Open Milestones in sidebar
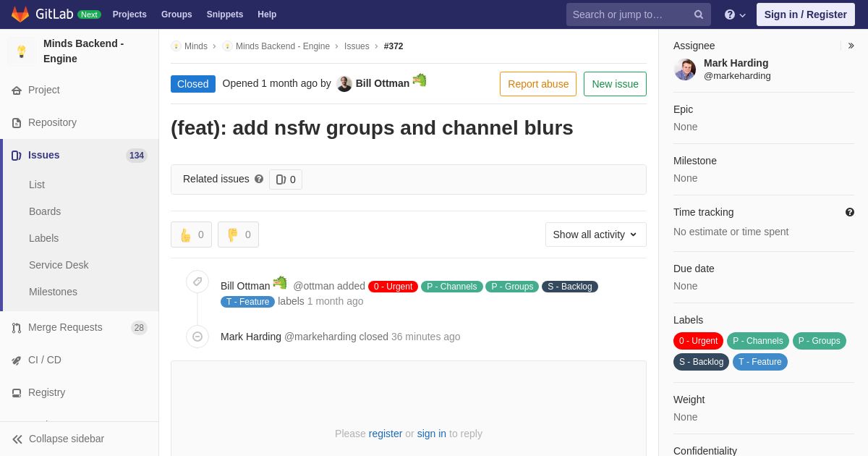The width and height of the screenshot is (868, 456). tap(53, 292)
